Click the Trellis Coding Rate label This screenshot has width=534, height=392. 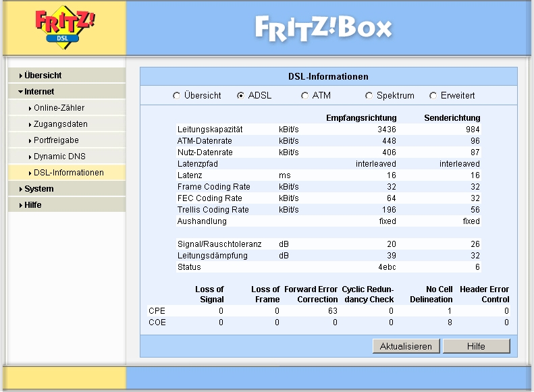[213, 210]
